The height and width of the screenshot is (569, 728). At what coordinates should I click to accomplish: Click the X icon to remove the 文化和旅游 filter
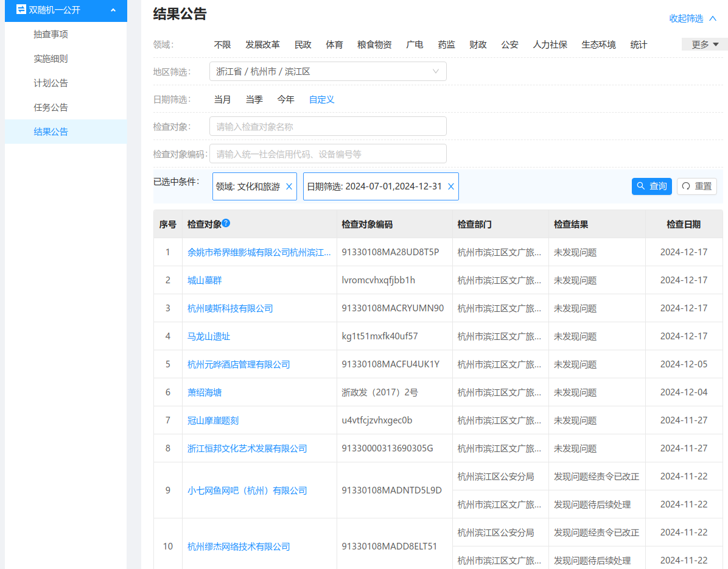click(289, 186)
